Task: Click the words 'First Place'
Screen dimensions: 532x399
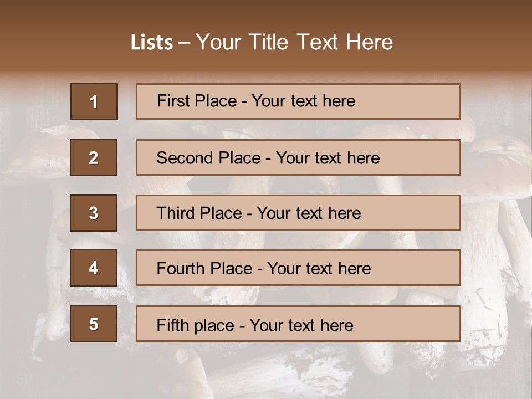Action: click(x=197, y=101)
